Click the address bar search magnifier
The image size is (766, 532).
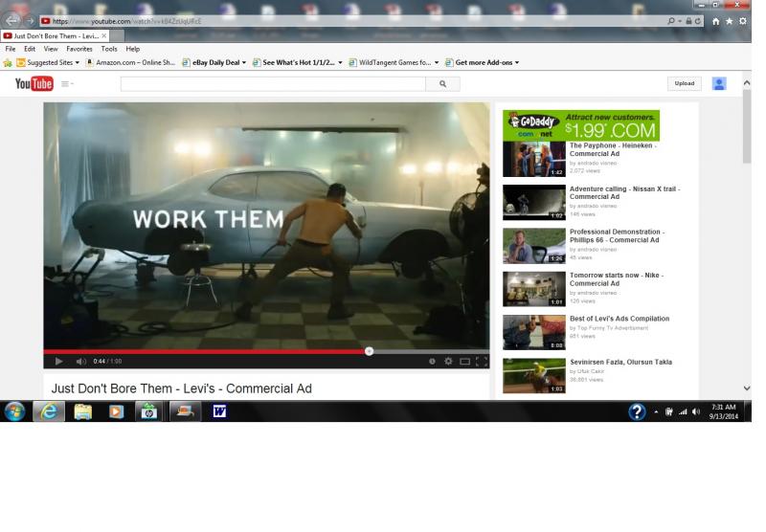pos(671,21)
